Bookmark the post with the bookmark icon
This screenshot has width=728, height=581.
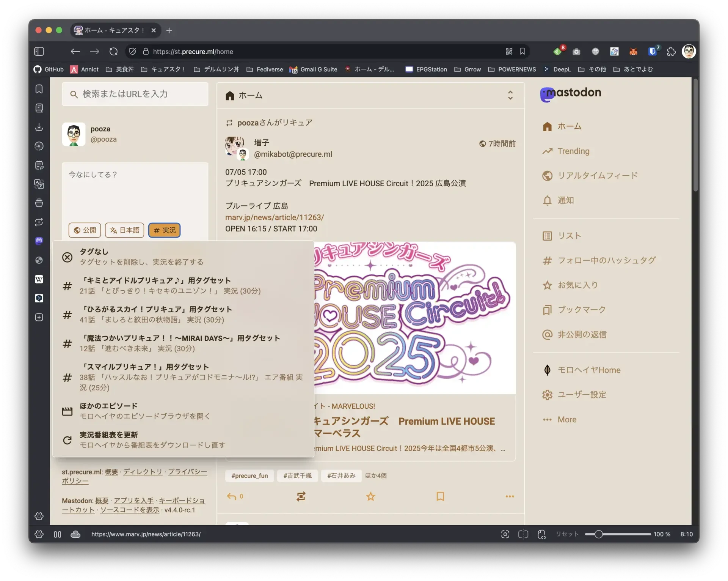[x=440, y=496]
